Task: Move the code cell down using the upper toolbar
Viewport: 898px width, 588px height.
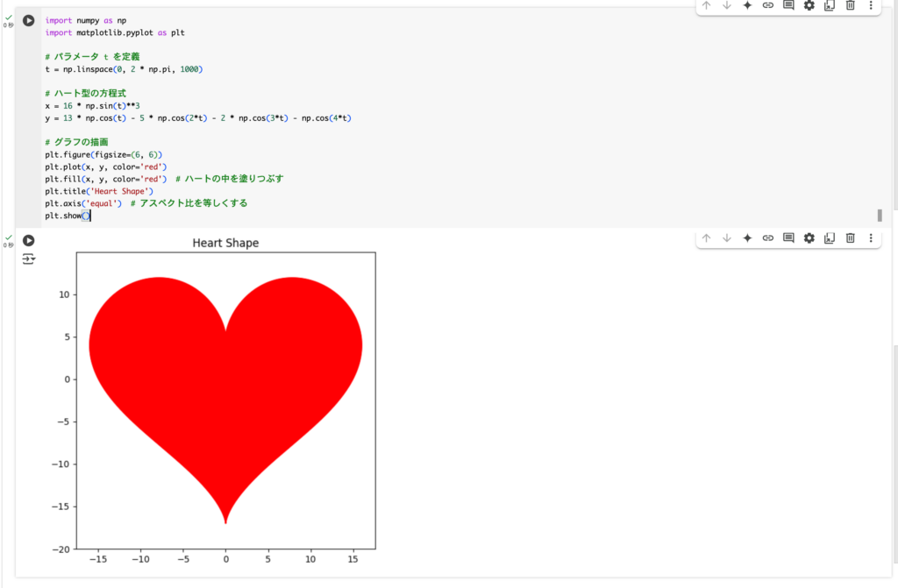Action: coord(727,5)
